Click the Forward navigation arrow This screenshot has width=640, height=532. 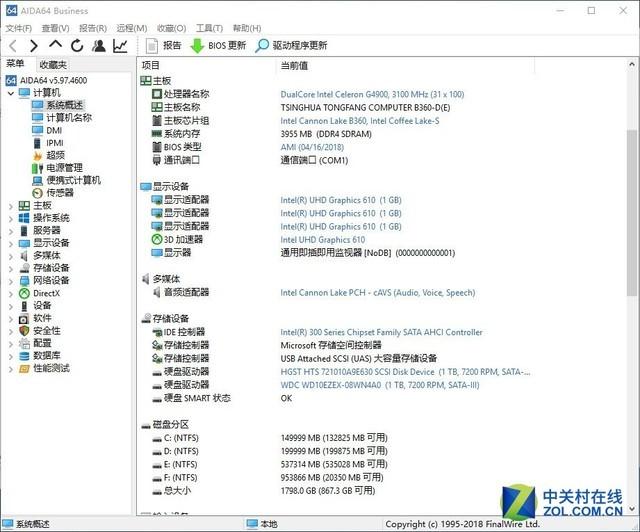click(x=34, y=45)
